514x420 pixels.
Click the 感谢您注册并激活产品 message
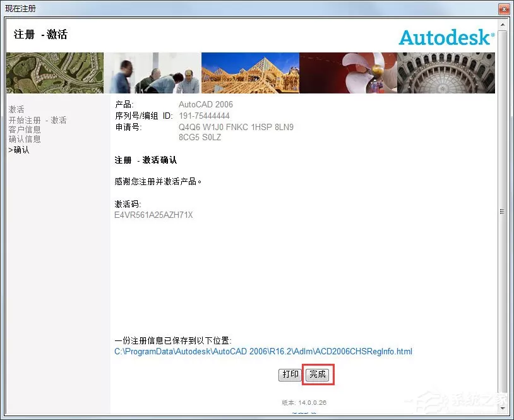pyautogui.click(x=158, y=181)
